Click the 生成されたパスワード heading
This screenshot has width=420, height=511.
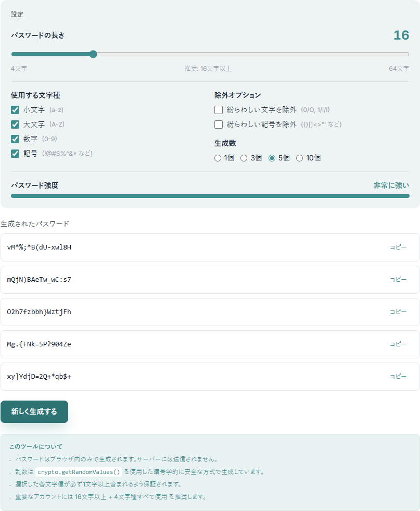point(35,224)
